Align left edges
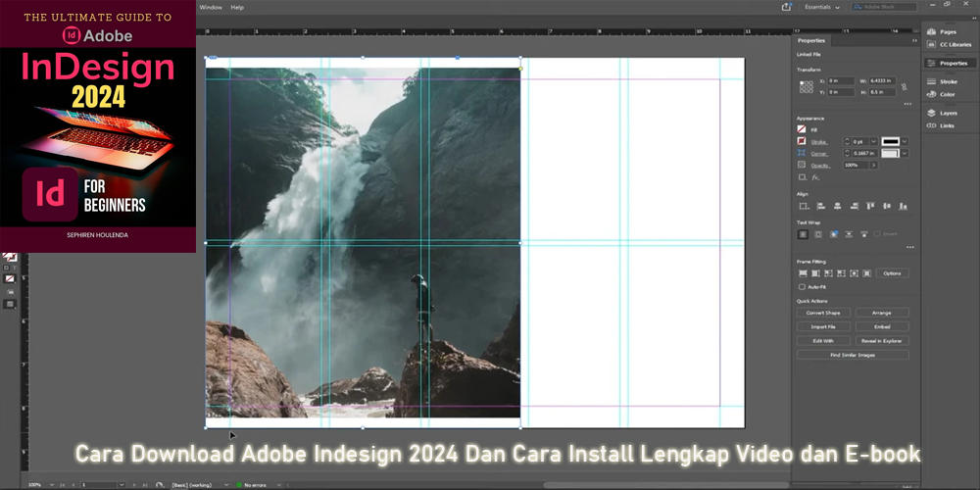980x490 pixels. pyautogui.click(x=821, y=206)
